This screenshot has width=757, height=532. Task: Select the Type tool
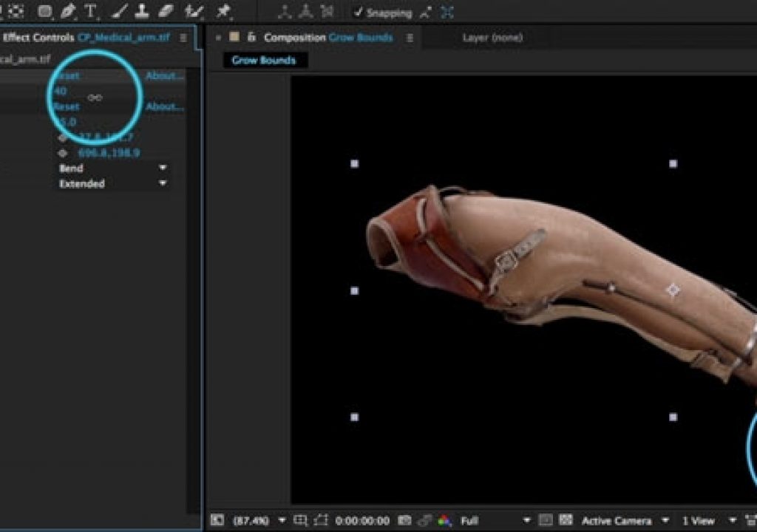coord(90,12)
